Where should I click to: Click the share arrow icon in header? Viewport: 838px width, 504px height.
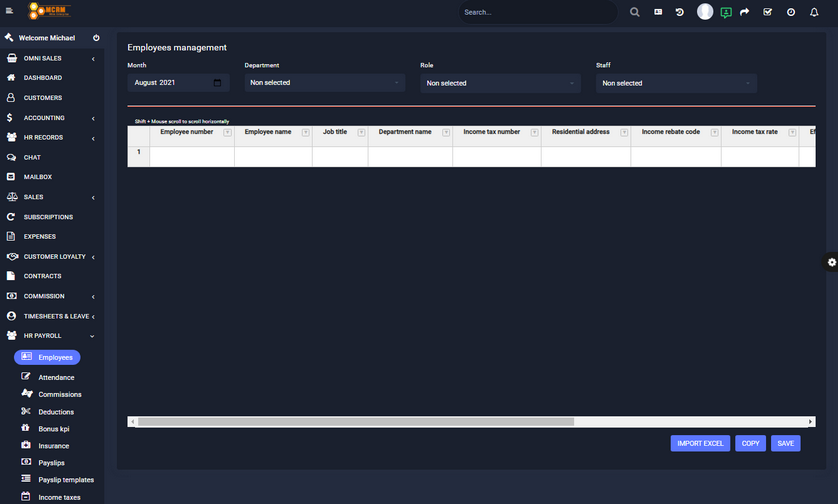(744, 12)
